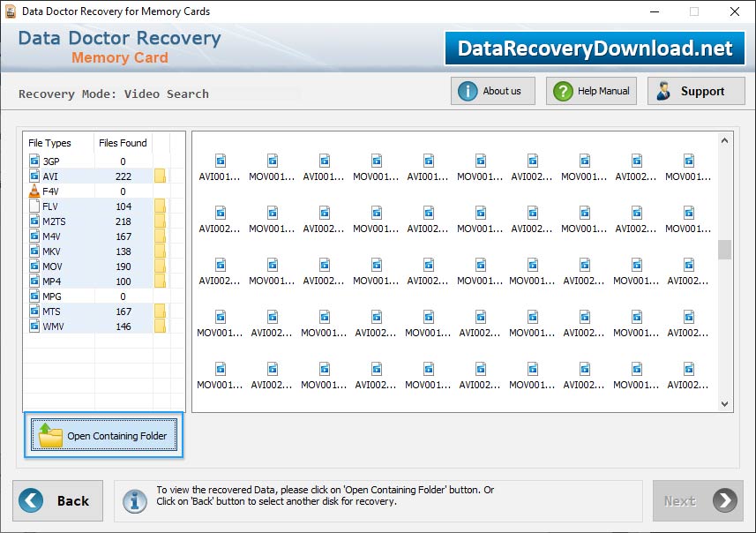Open the About us dialog
The image size is (756, 533).
[x=493, y=91]
